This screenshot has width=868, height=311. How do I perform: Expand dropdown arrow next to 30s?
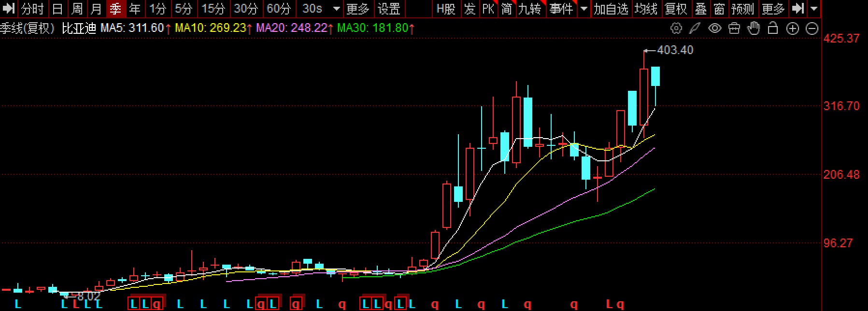(337, 9)
